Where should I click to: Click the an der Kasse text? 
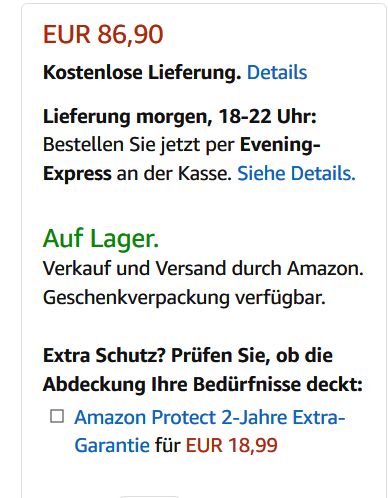174,174
